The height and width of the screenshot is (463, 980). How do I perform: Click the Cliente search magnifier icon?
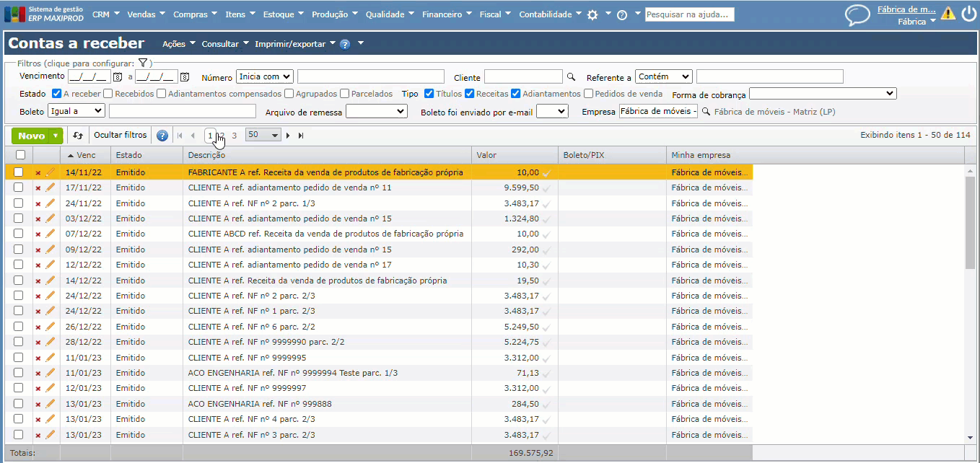[571, 77]
